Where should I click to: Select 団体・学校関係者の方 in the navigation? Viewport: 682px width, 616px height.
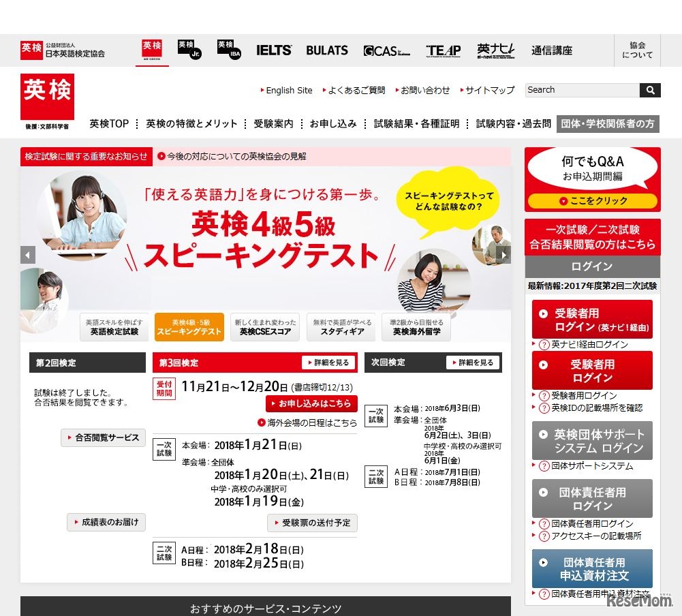tap(608, 124)
